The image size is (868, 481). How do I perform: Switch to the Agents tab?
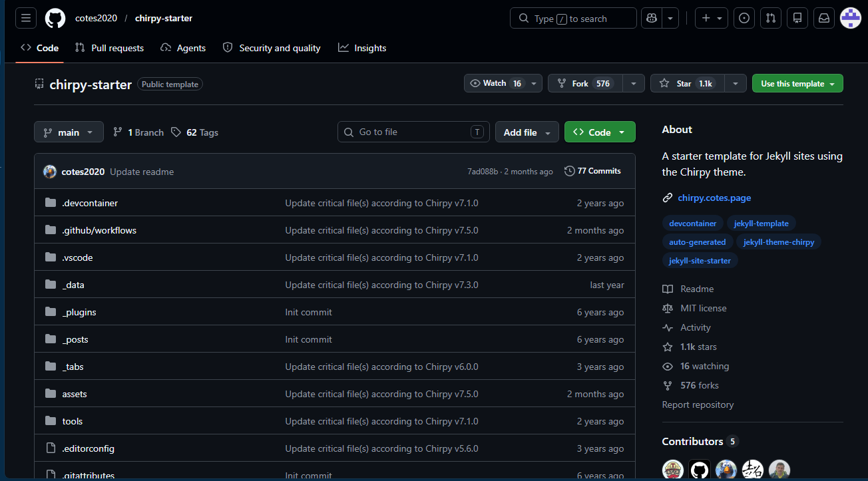[x=183, y=48]
